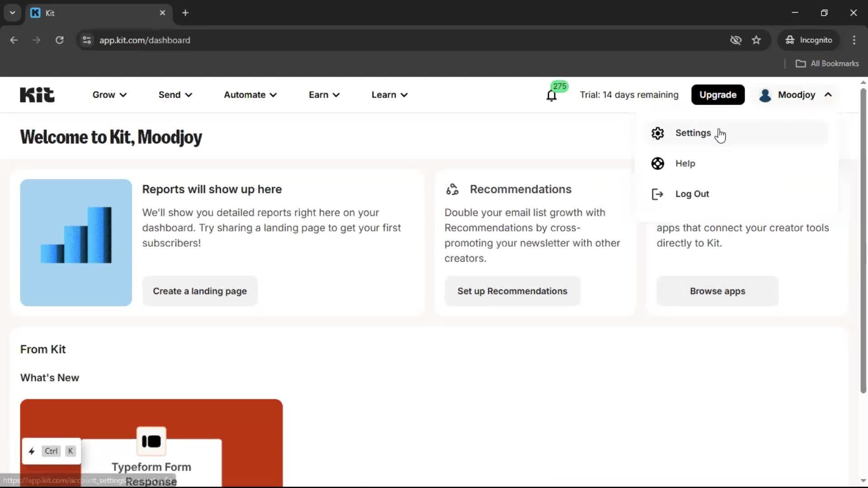Open the Earn menu

pos(324,95)
